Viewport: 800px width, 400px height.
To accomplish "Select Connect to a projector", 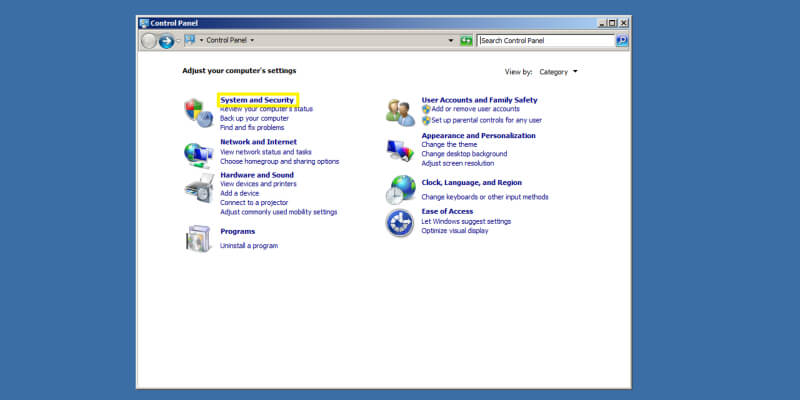I will (254, 203).
